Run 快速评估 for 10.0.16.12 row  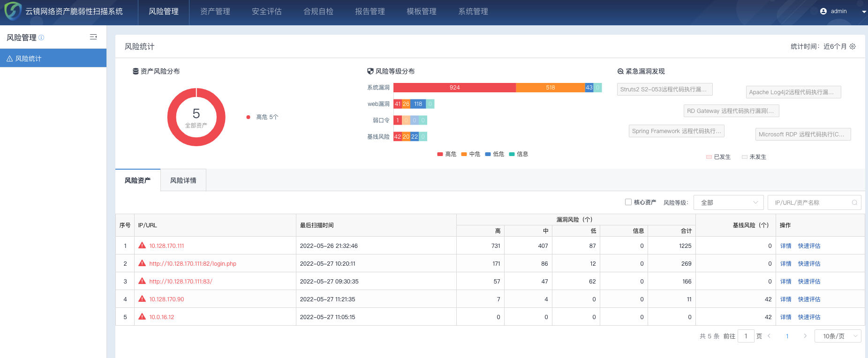coord(809,317)
